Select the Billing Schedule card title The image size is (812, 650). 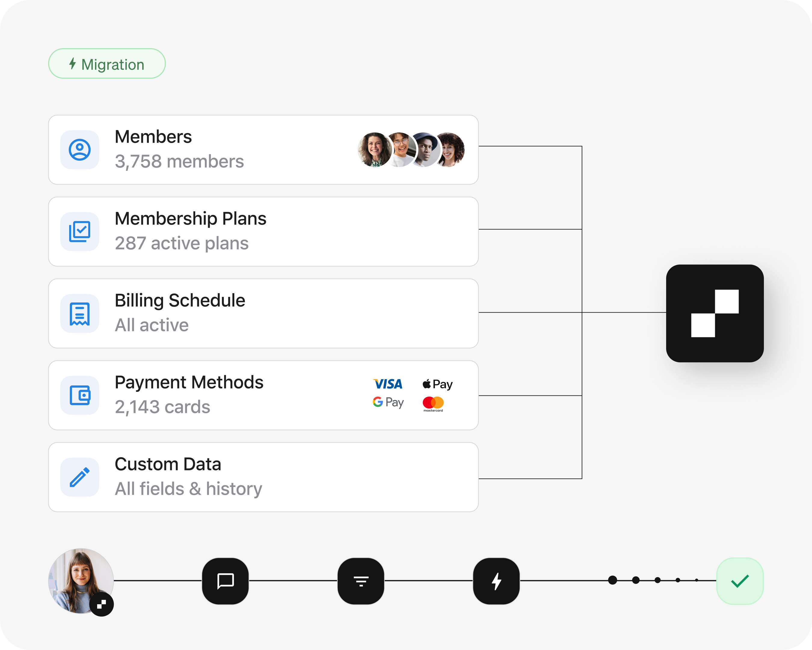pyautogui.click(x=180, y=300)
